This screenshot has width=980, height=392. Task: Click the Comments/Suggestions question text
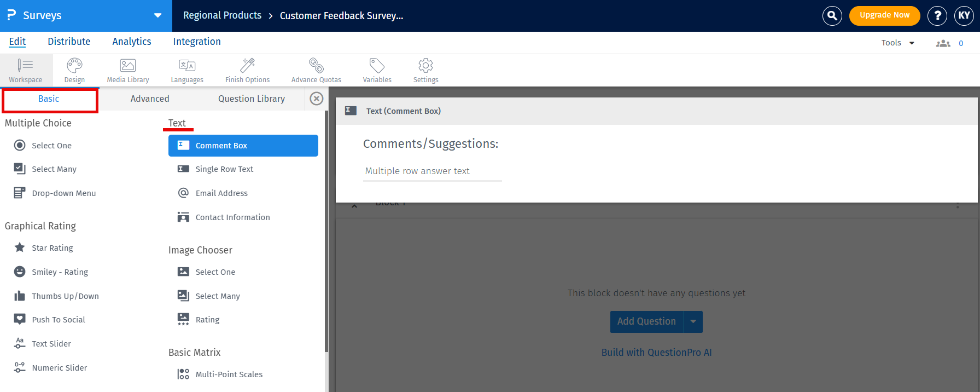coord(431,144)
